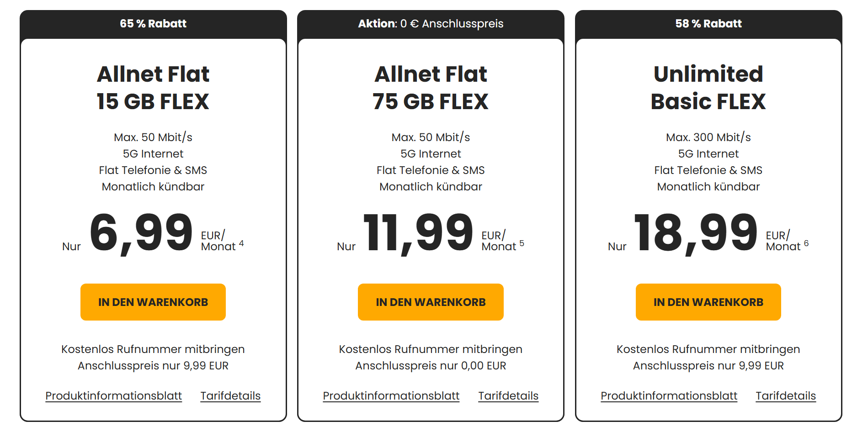Open Produktinformationsblatt for 15 GB FLEX
Viewport: 868px width, 437px height.
point(113,395)
